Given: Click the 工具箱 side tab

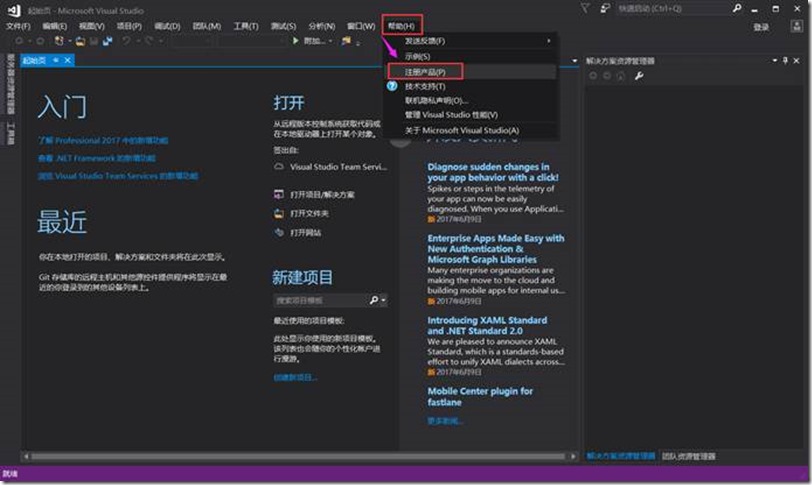Looking at the screenshot, I should tap(10, 134).
